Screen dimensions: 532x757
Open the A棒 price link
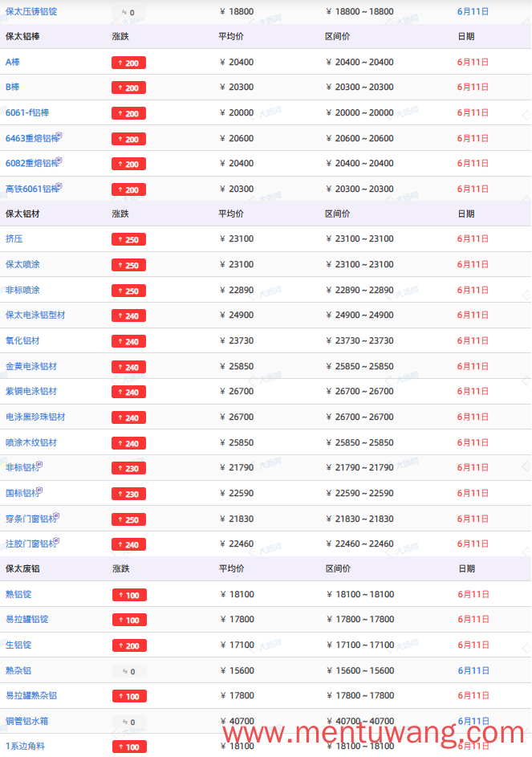coord(13,63)
